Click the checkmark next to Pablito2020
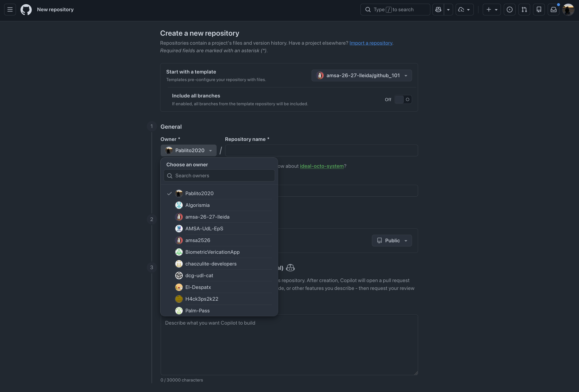579x392 pixels. 169,194
